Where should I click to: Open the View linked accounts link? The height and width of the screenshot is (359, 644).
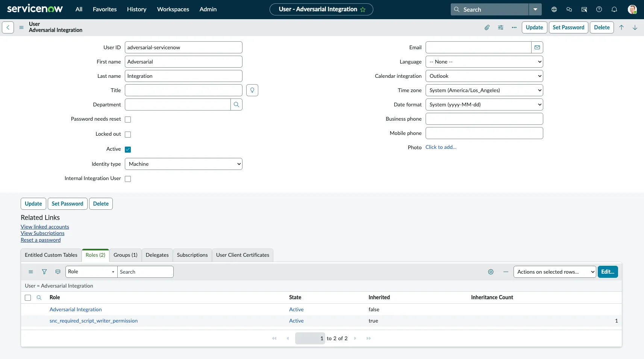(45, 227)
